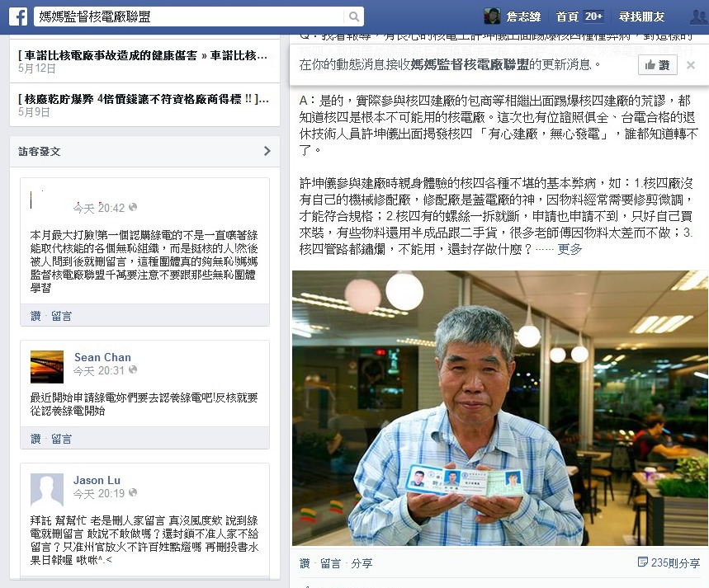Click the search magnifier icon

click(x=354, y=16)
